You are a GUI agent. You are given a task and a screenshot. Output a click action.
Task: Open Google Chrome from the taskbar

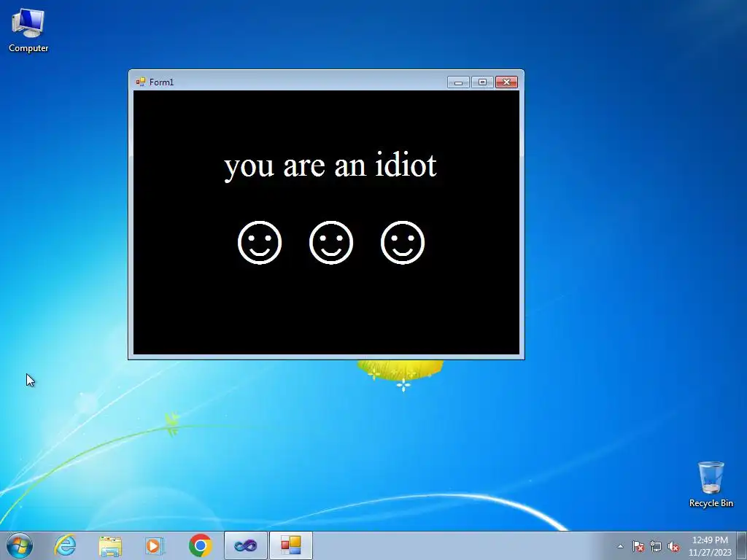(x=200, y=545)
